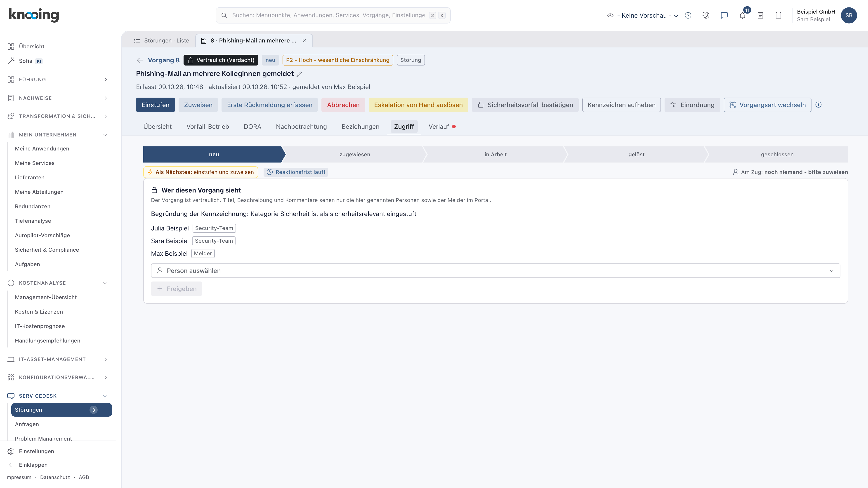
Task: Click Sicherheitsvorfall bestätigen button
Action: (525, 105)
